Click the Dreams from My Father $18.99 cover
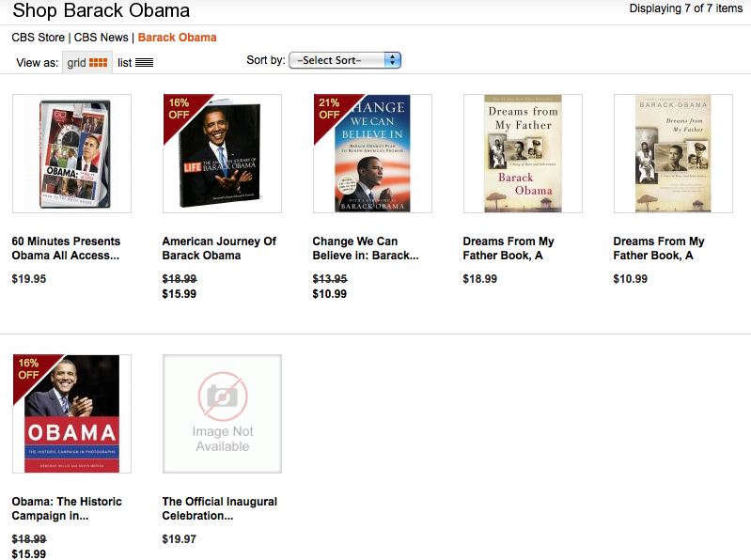The height and width of the screenshot is (560, 751). click(x=523, y=154)
